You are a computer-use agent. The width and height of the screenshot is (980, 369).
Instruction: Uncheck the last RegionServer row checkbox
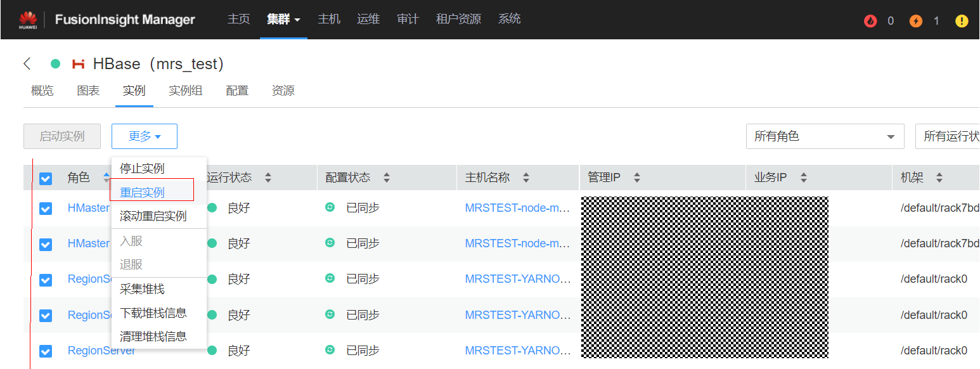46,351
